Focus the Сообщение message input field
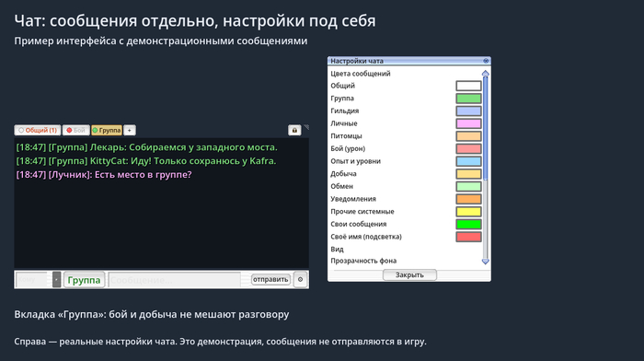 175,280
